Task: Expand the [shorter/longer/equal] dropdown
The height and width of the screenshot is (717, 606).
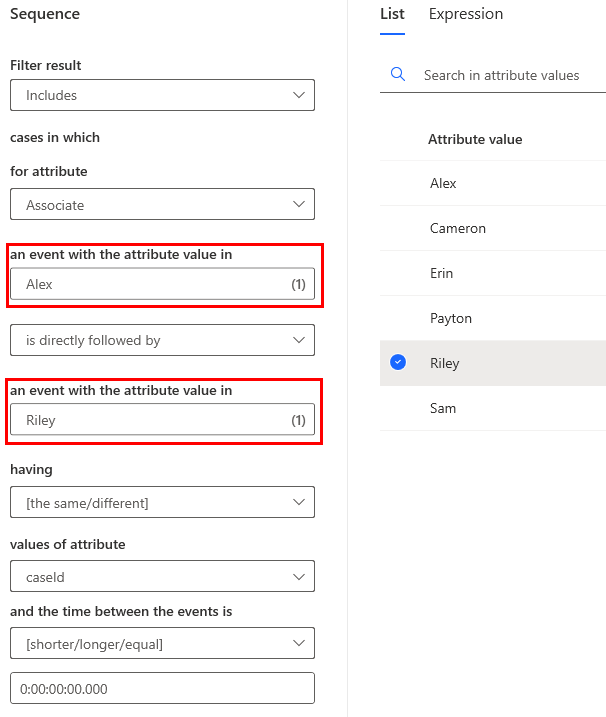Action: point(162,643)
